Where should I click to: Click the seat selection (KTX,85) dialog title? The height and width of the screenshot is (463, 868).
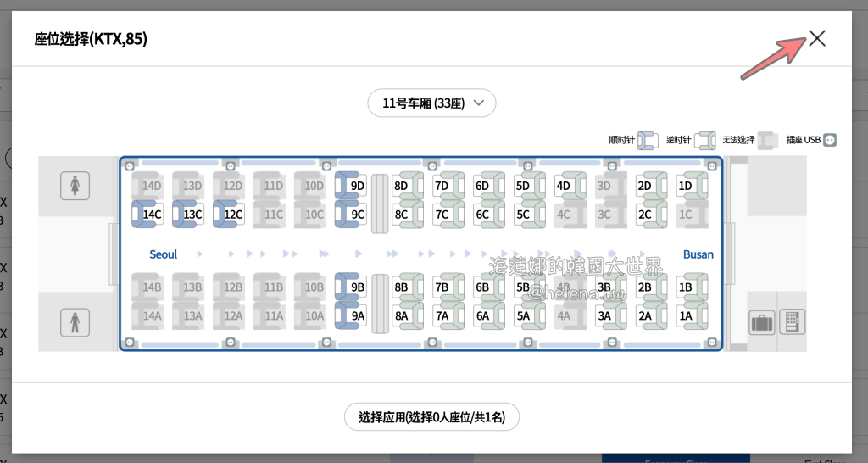point(91,39)
